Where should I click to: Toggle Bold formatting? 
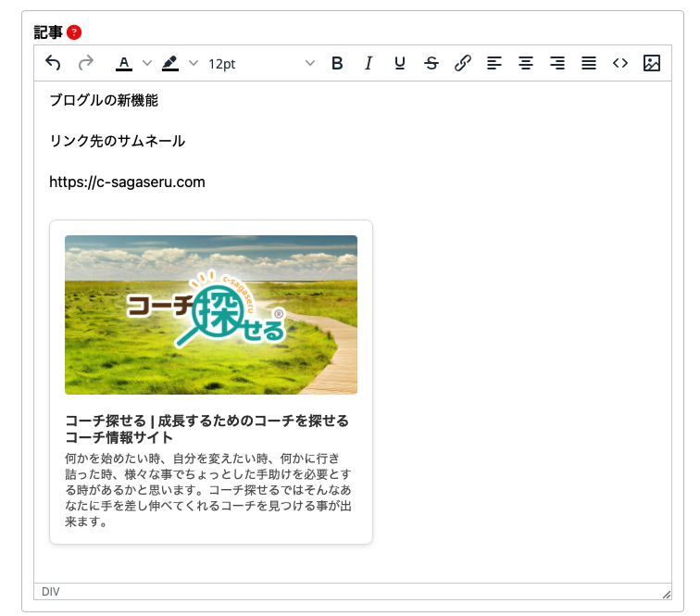pyautogui.click(x=337, y=63)
